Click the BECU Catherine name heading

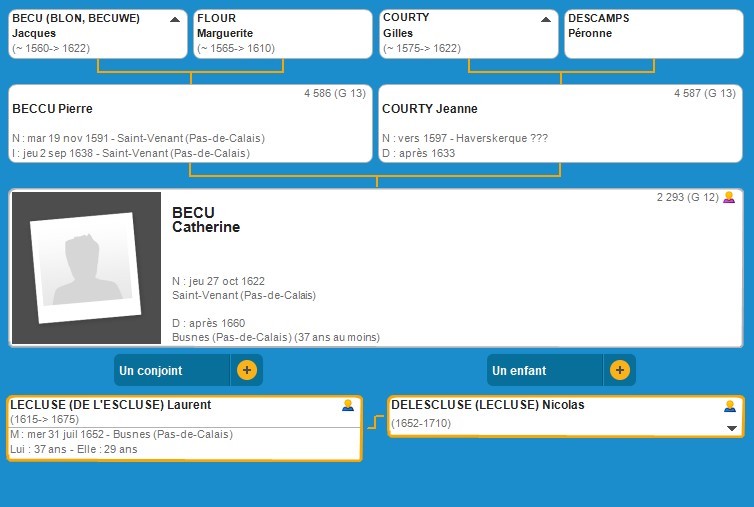[206, 220]
